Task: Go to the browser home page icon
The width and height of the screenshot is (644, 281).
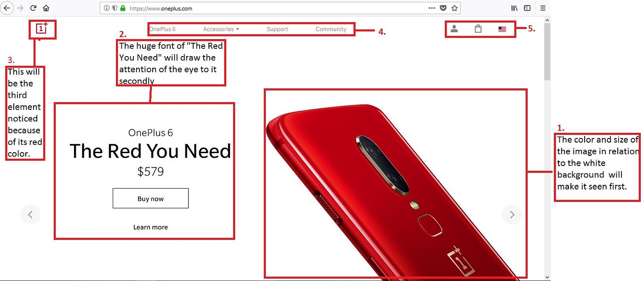Action: (46, 8)
